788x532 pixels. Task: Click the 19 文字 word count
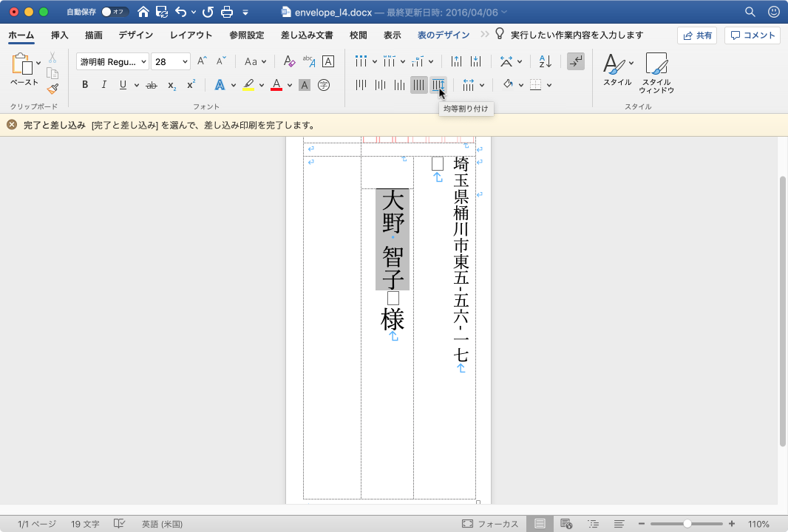point(85,524)
